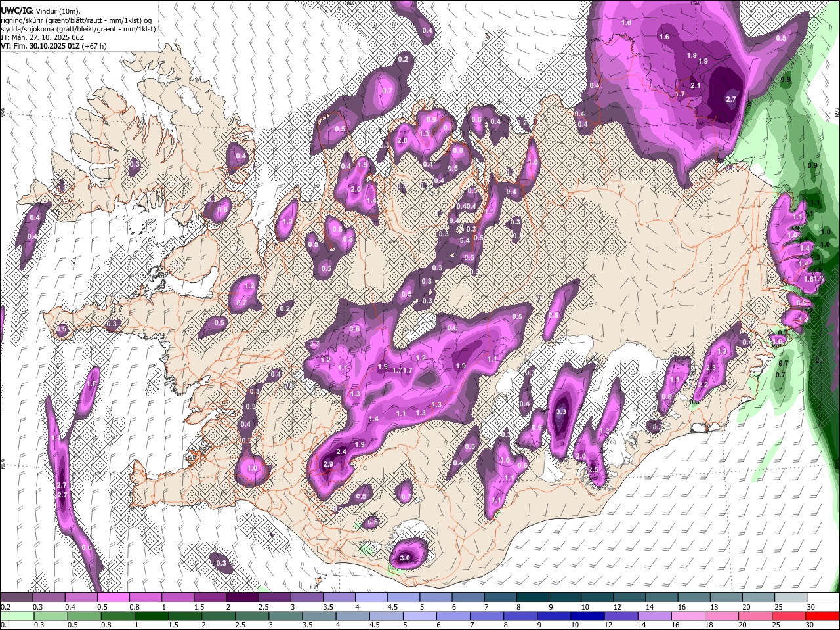Click the '3.3' snowfall value on the map
The height and width of the screenshot is (630, 840).
click(560, 411)
